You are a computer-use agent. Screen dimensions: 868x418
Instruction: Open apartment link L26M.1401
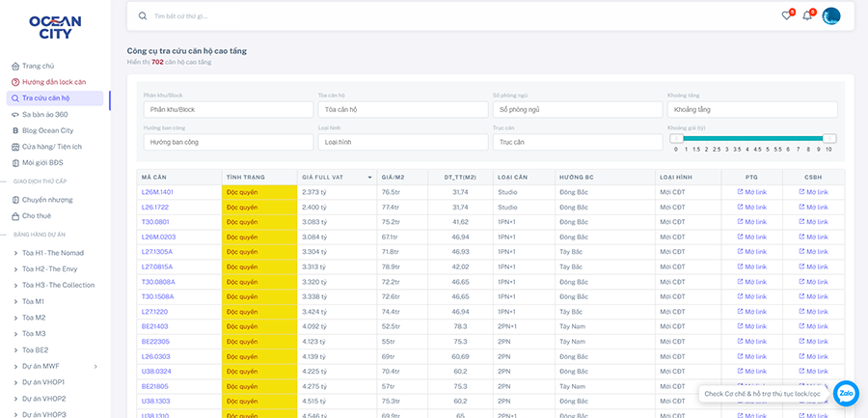coord(157,192)
